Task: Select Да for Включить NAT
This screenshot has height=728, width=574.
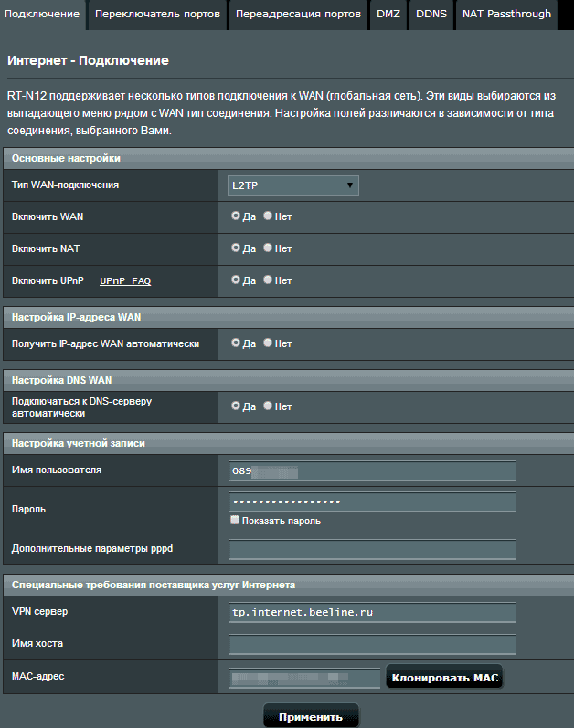Action: coord(236,248)
